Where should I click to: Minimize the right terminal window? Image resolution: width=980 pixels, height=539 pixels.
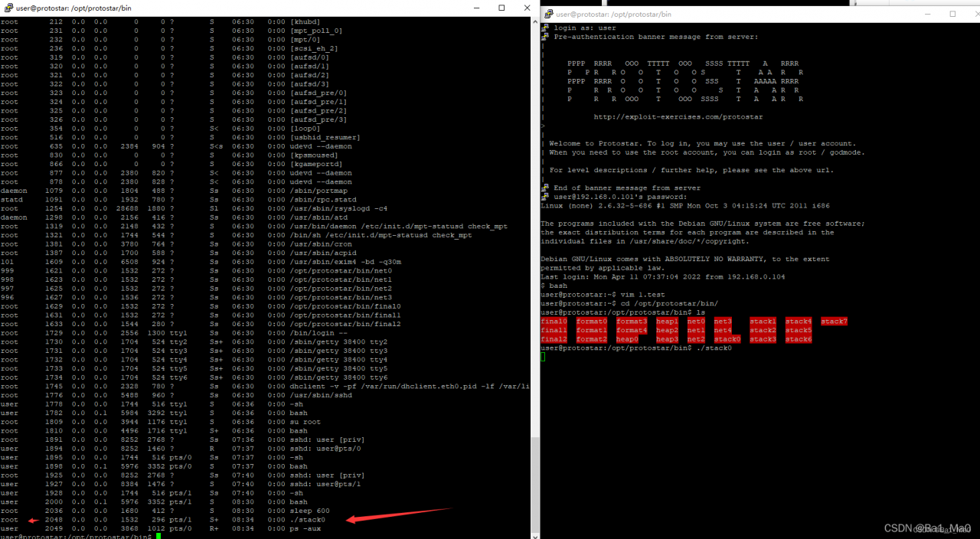point(928,14)
